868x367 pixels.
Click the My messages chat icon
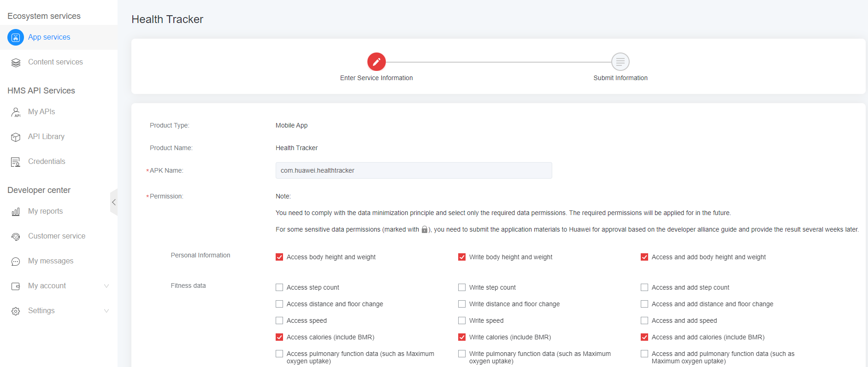click(16, 262)
